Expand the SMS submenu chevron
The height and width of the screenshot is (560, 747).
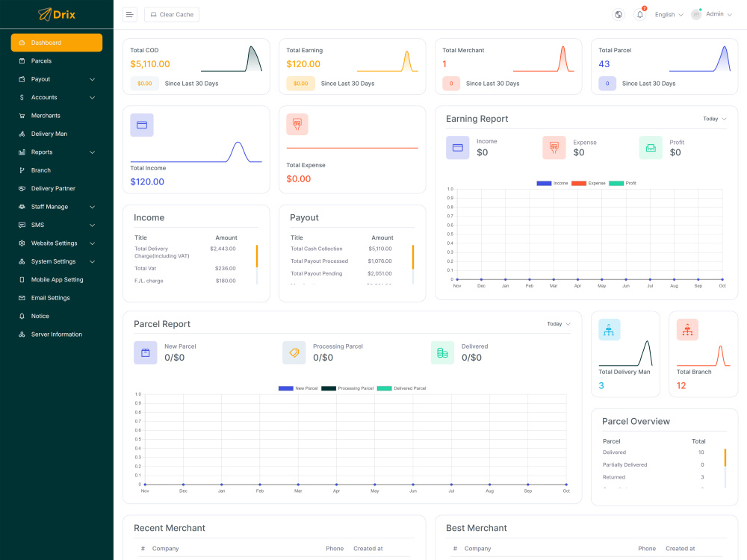click(x=93, y=225)
